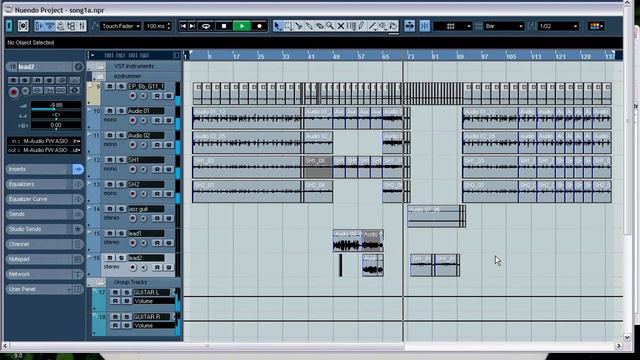Open the output routing M-Audio FW ASIO dropdown
Viewport: 640px width, 360px height.
(44, 150)
